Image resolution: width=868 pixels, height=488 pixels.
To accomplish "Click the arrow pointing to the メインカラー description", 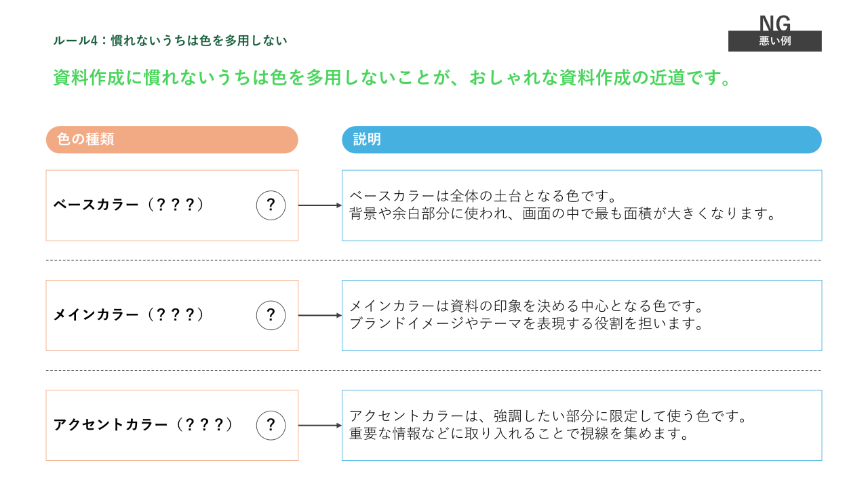I will pos(319,315).
